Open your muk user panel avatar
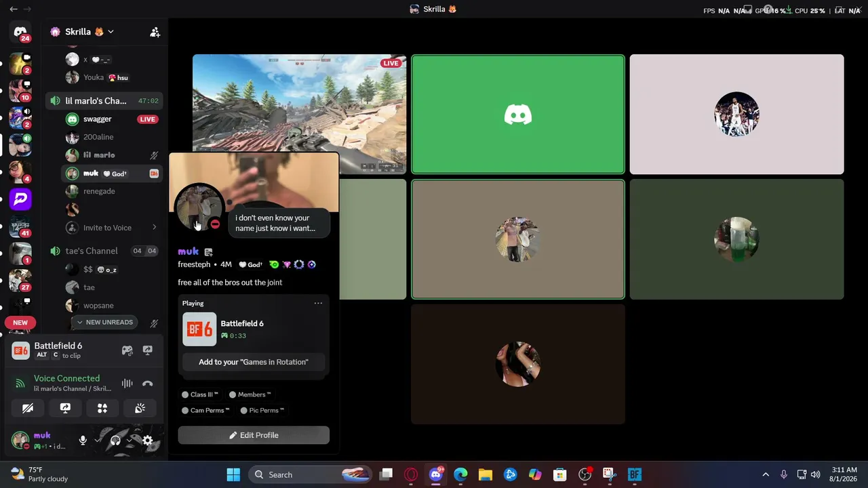Screen dimensions: 868x488 tap(20, 441)
